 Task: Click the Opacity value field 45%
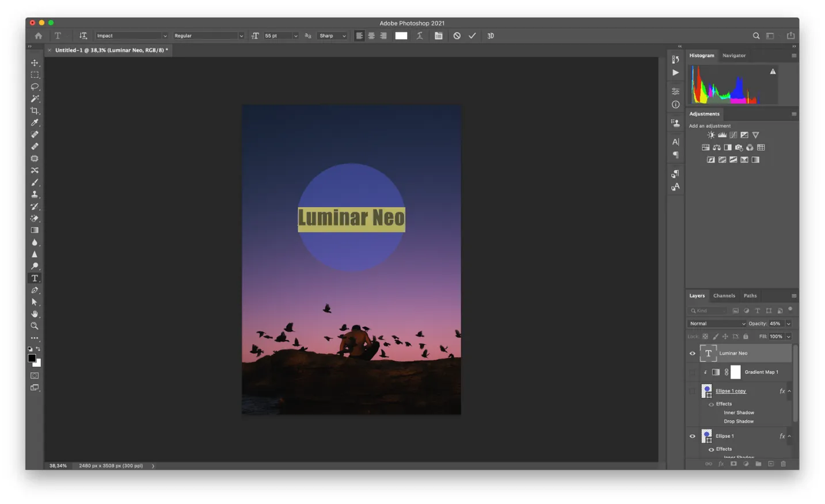pyautogui.click(x=776, y=324)
